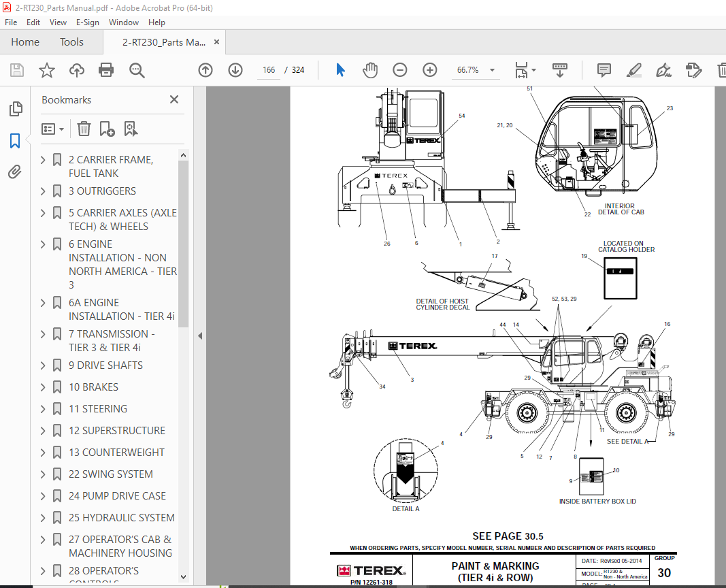Viewport: 726px width, 588px height.
Task: Open the 13 COUNTERWEIGHT bookmark
Action: (116, 453)
